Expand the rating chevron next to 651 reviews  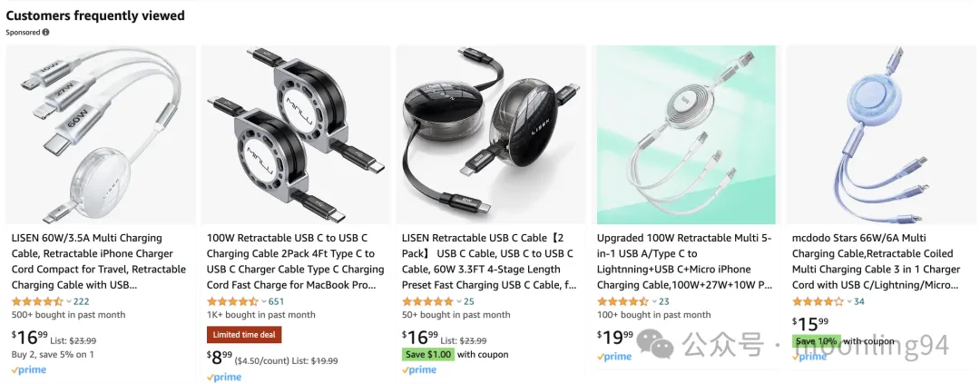coord(264,302)
